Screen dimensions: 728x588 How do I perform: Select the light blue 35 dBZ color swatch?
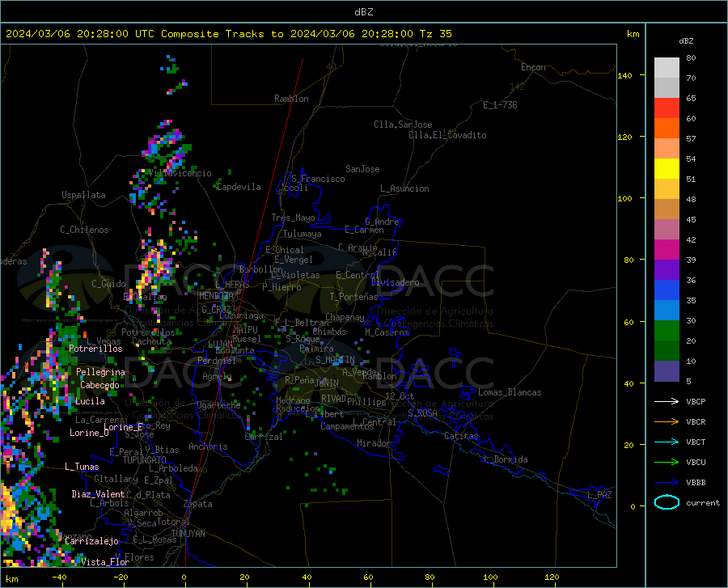pyautogui.click(x=667, y=311)
